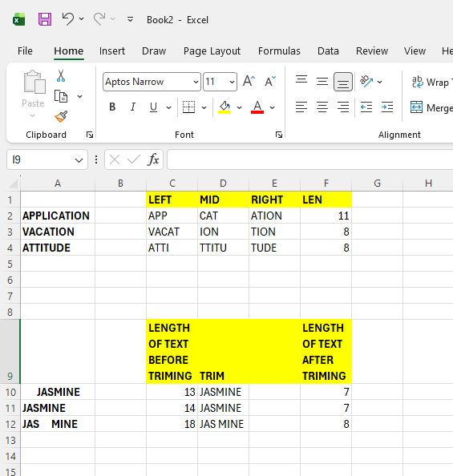Align text right
453x476 pixels.
click(x=343, y=107)
